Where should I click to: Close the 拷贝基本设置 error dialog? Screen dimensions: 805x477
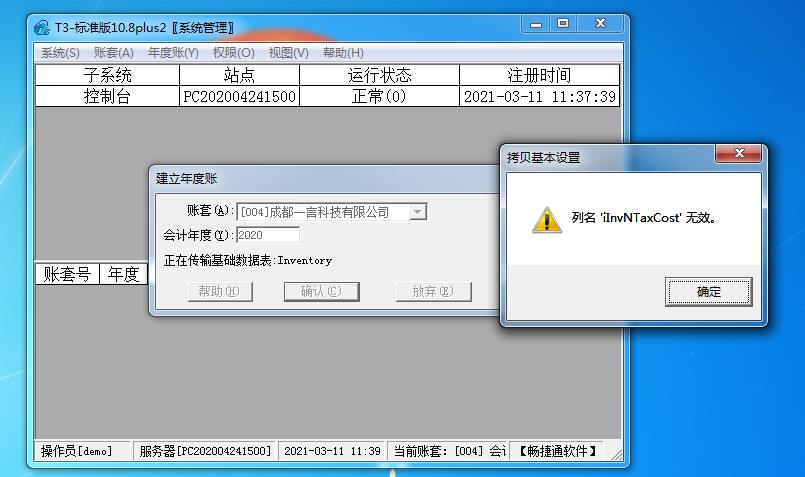(x=739, y=154)
